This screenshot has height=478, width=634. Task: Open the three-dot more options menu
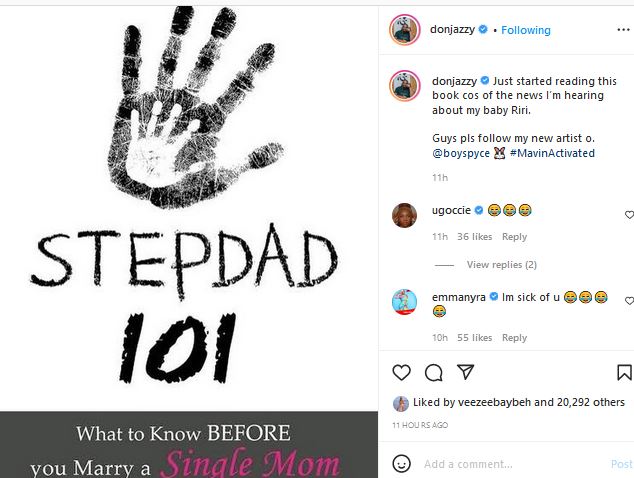[x=623, y=30]
